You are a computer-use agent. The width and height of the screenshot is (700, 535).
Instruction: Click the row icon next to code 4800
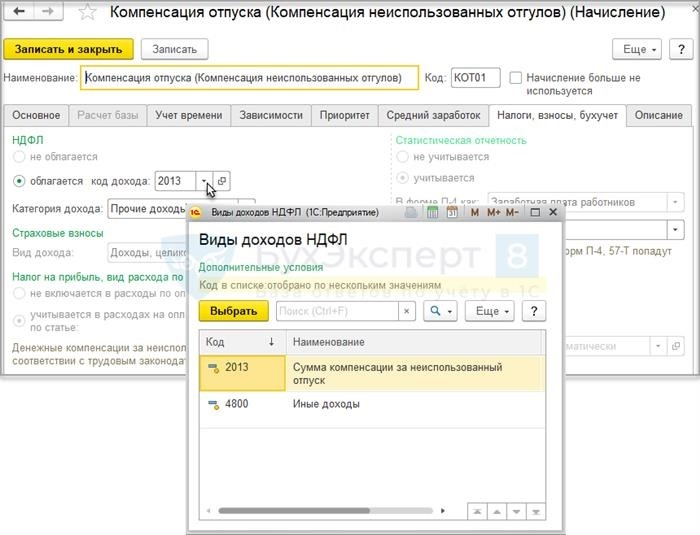click(x=213, y=405)
